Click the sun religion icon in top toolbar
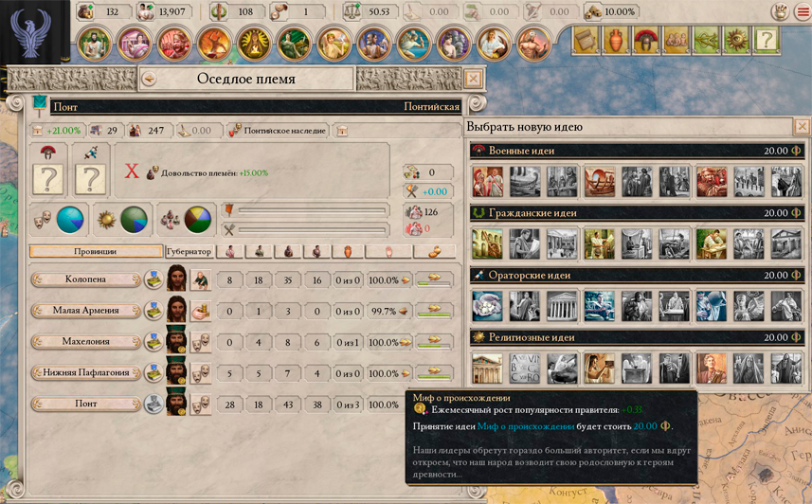Screen dimensions: 812x504 tap(736, 40)
